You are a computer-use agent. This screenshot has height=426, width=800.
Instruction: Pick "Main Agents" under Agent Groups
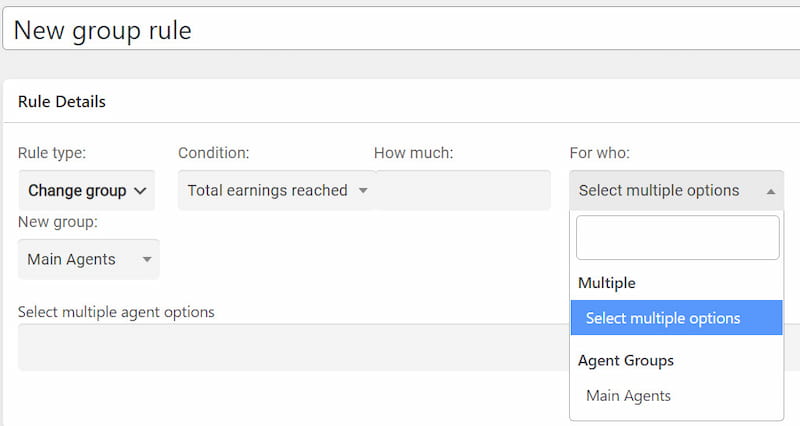[x=629, y=396]
